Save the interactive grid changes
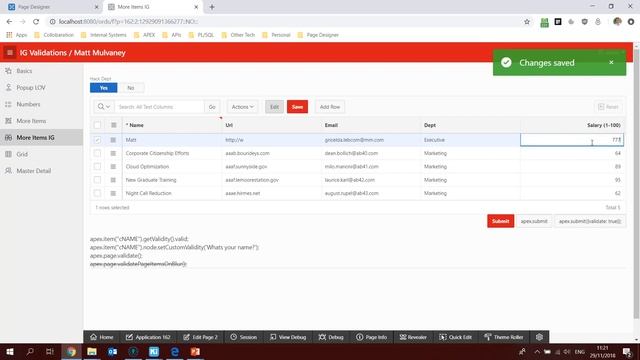Screen dimensions: 640x360 tap(297, 107)
